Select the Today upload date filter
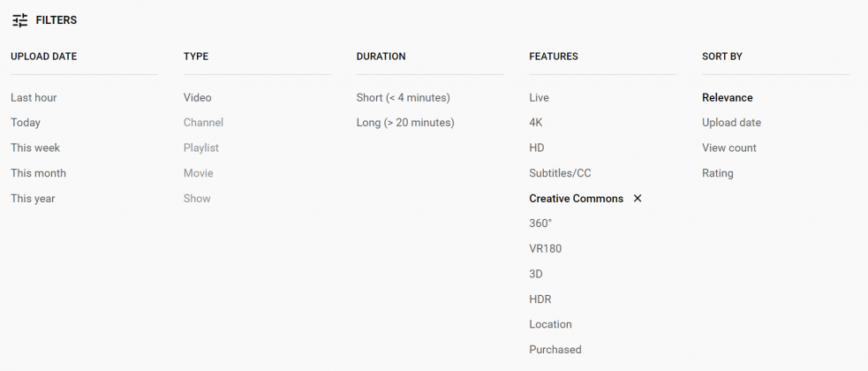The image size is (868, 371). click(x=26, y=123)
